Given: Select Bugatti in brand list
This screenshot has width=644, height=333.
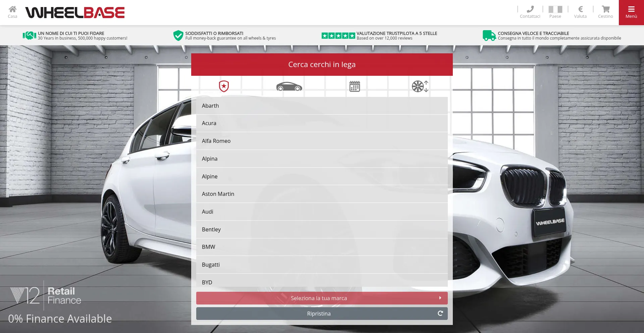Looking at the screenshot, I should 322,265.
